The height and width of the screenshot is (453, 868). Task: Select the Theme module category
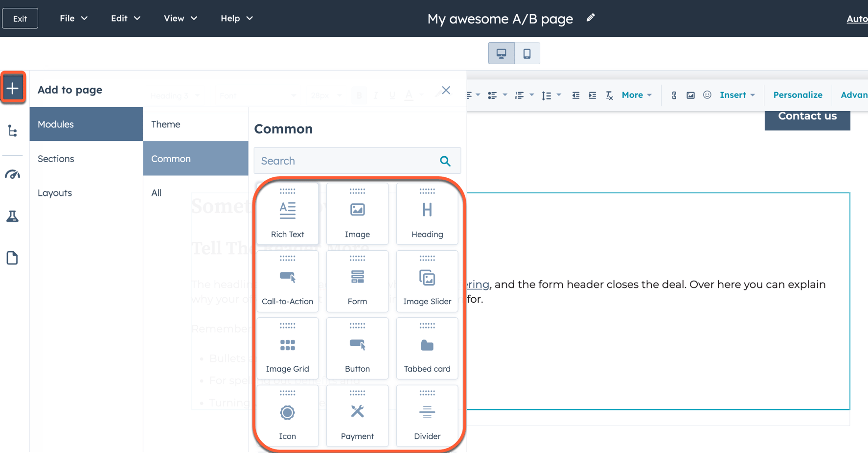click(x=166, y=124)
